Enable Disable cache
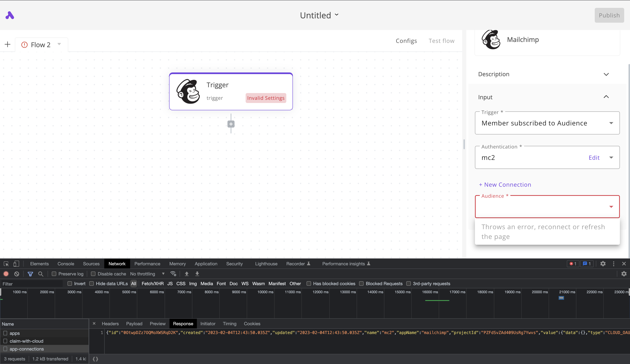The width and height of the screenshot is (630, 364). (93, 274)
